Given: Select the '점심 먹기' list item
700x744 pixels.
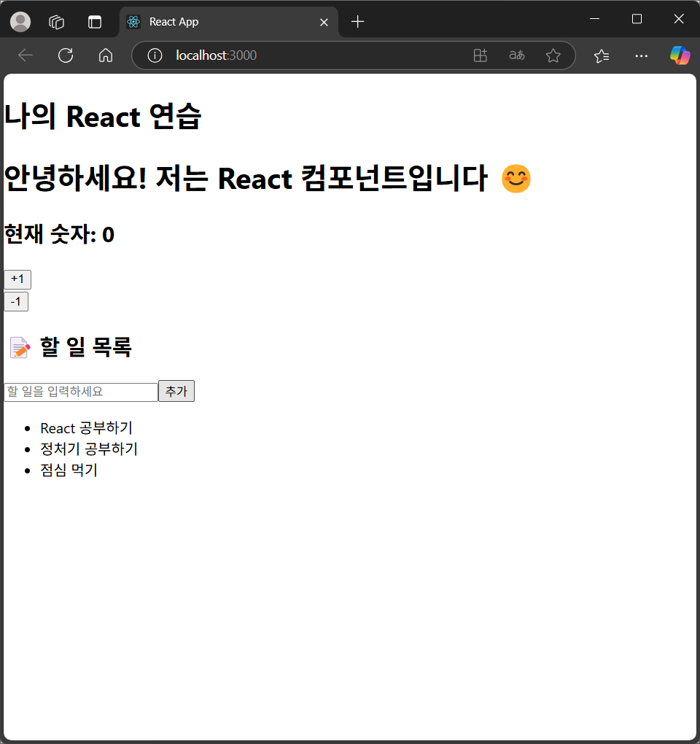Looking at the screenshot, I should (69, 470).
